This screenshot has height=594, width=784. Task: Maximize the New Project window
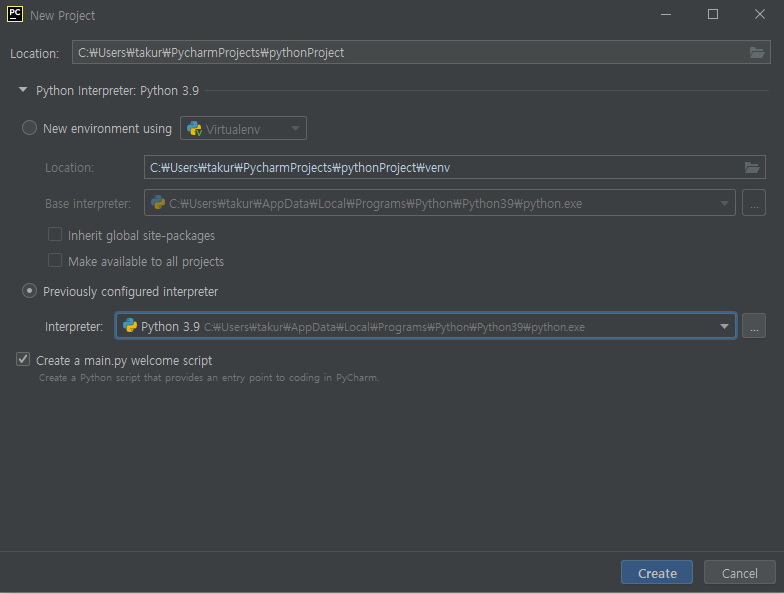(x=712, y=14)
